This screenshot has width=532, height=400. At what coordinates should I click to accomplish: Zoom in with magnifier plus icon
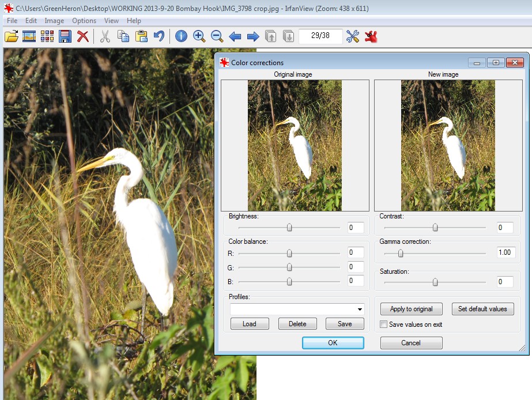point(199,36)
